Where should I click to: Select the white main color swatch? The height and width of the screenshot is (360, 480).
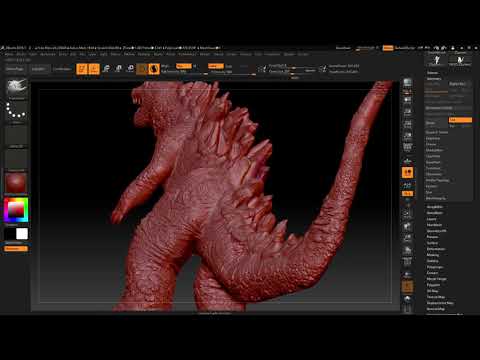click(22, 234)
